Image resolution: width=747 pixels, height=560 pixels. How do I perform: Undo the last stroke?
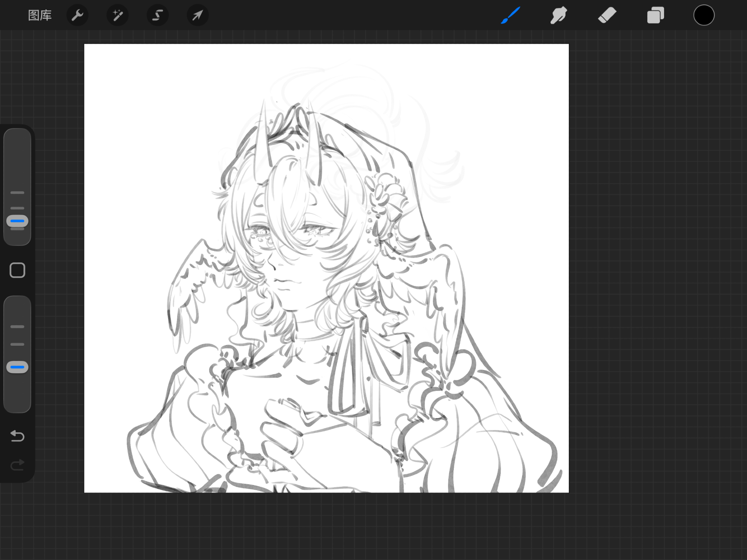(x=17, y=436)
